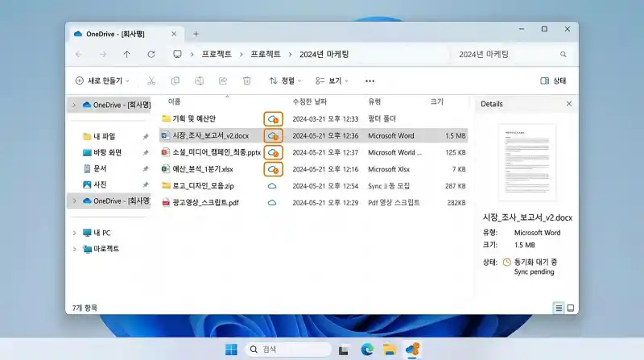Image resolution: width=644 pixels, height=360 pixels.
Task: Click the document preview thumbnail
Action: click(527, 163)
